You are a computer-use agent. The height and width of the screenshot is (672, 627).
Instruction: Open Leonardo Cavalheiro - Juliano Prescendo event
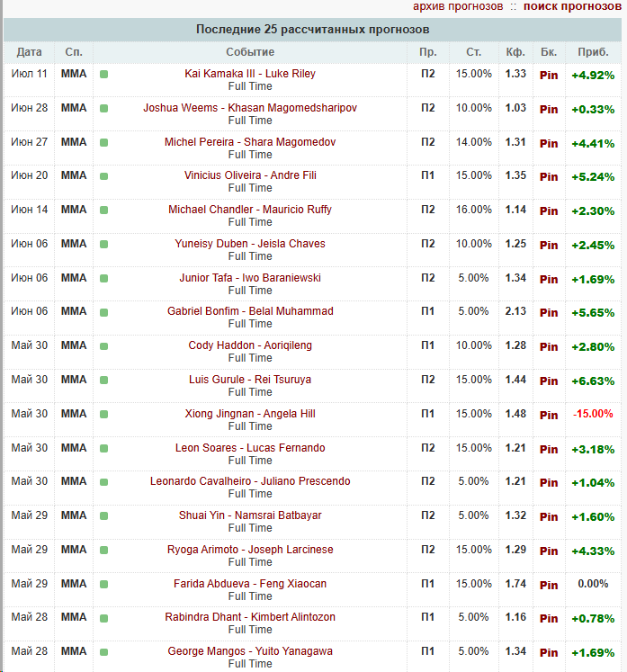(250, 481)
